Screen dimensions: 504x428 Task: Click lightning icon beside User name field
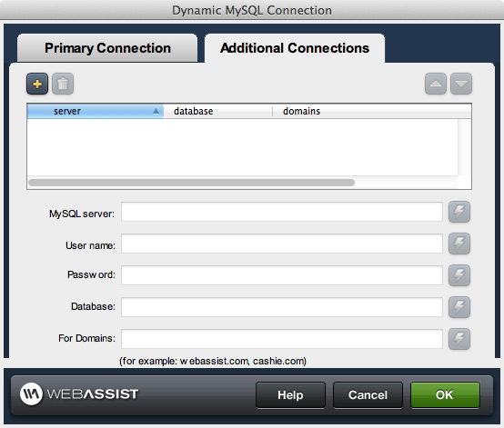point(459,244)
